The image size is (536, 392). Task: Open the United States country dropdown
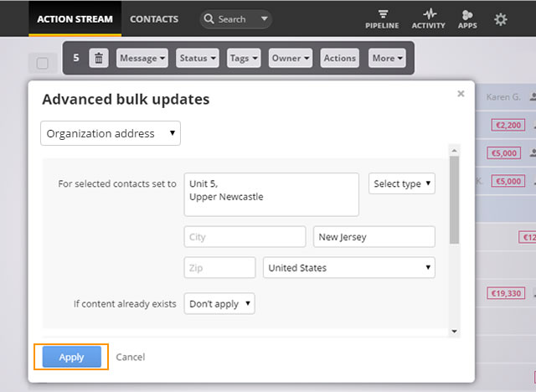pos(348,267)
